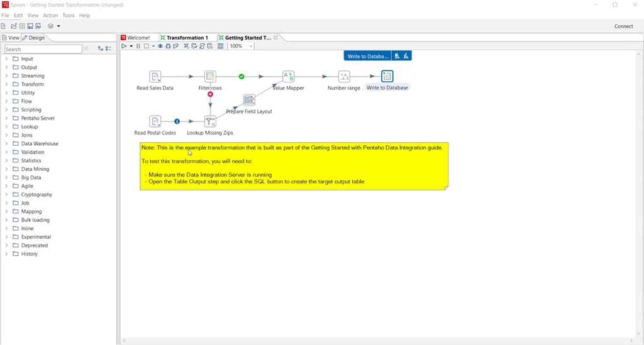Select the Filter rows step icon

[210, 77]
